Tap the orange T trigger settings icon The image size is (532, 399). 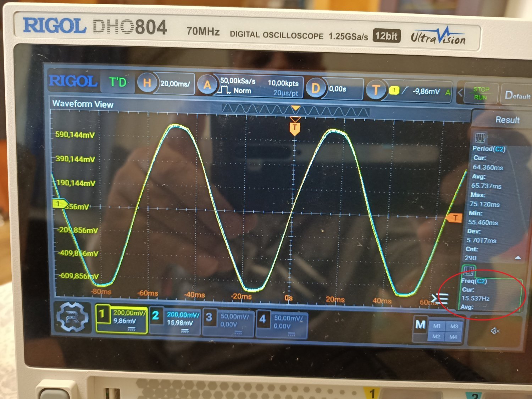pyautogui.click(x=376, y=90)
